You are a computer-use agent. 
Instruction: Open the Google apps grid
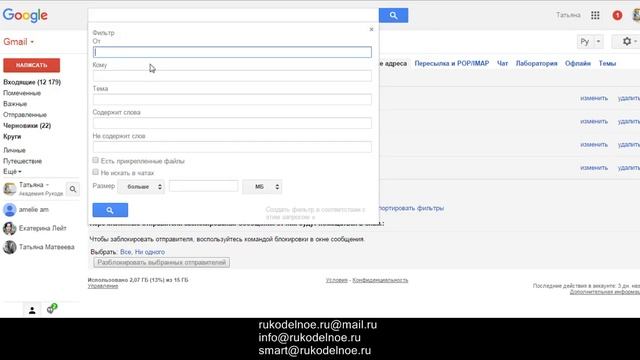coord(595,16)
